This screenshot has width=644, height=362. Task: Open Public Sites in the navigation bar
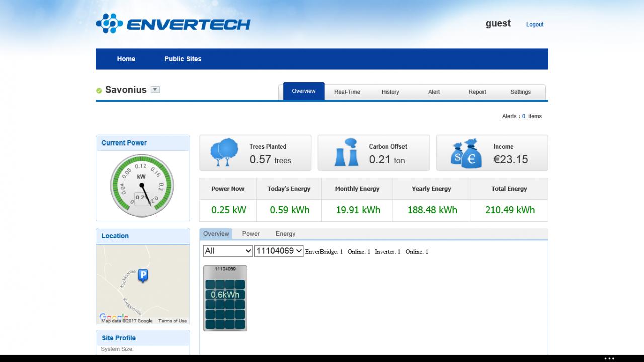[x=183, y=59]
